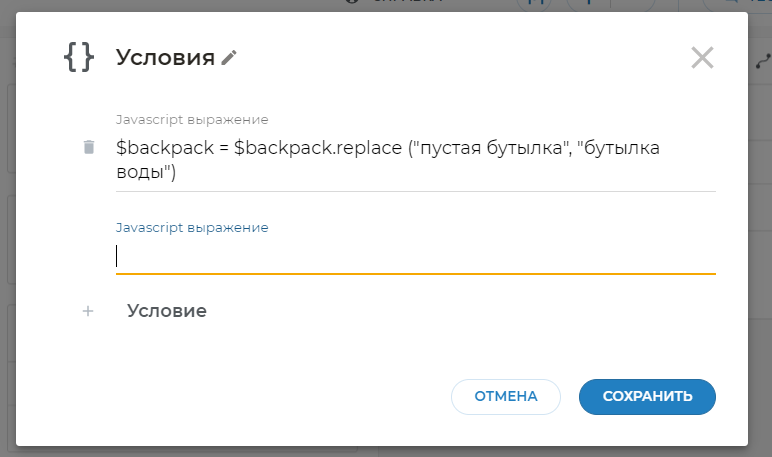Click the Условия dialog title text
The image size is (772, 457).
(x=165, y=58)
